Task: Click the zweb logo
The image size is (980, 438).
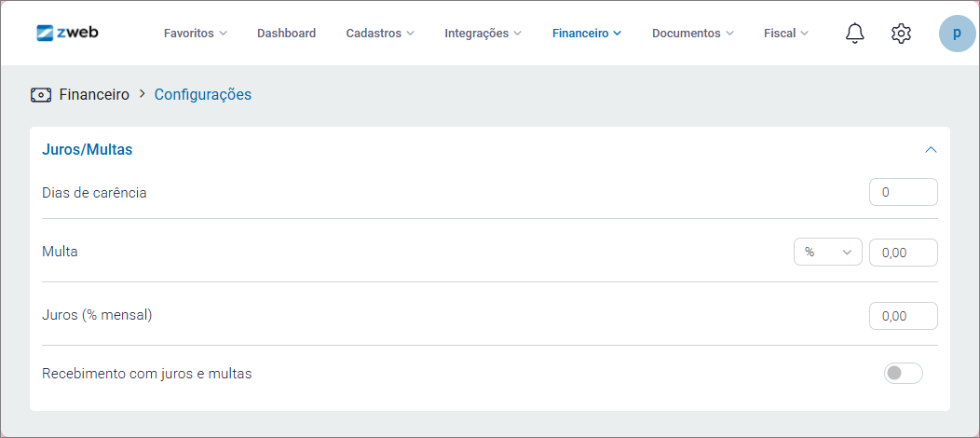Action: click(x=67, y=33)
